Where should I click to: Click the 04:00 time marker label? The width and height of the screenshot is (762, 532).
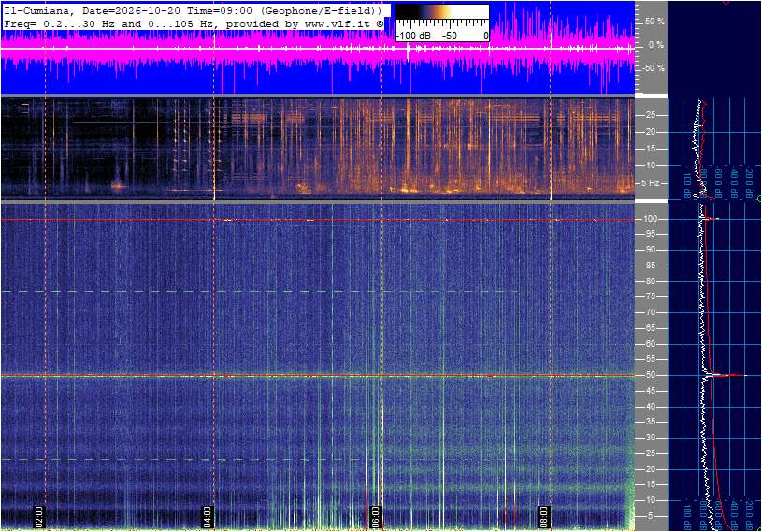(208, 517)
